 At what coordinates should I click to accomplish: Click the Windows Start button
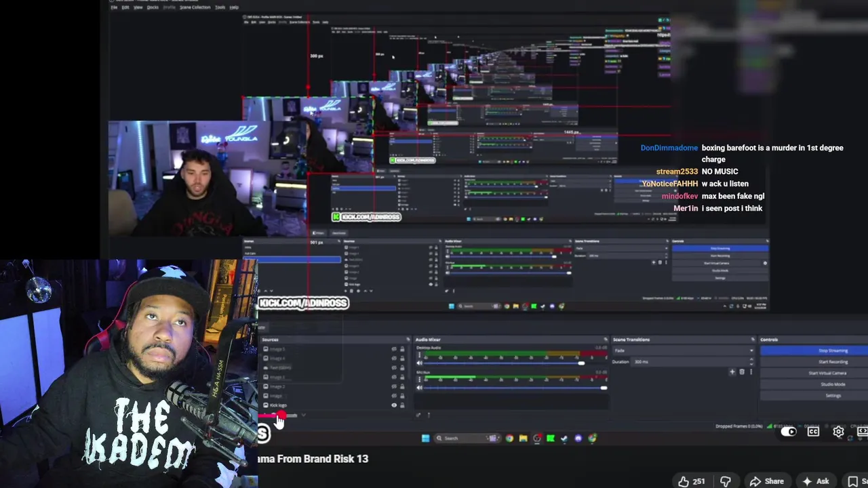tap(425, 438)
